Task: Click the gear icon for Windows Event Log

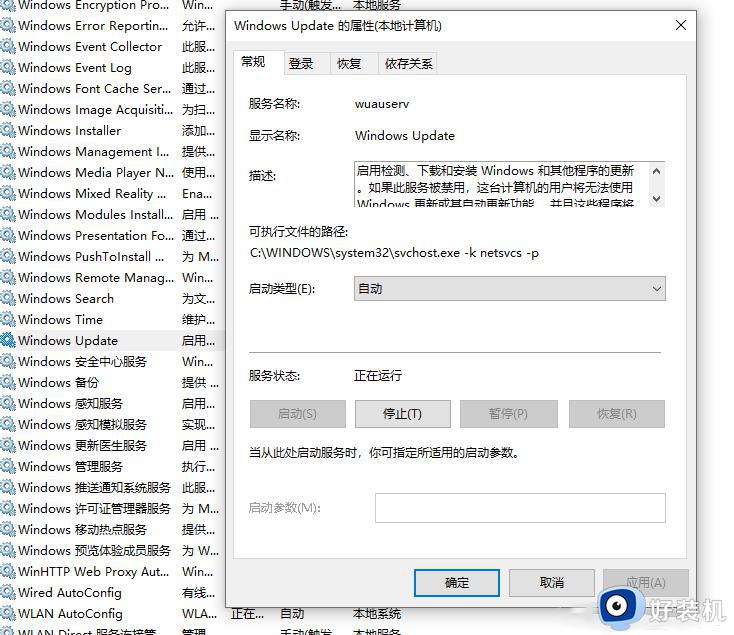Action: coord(8,67)
